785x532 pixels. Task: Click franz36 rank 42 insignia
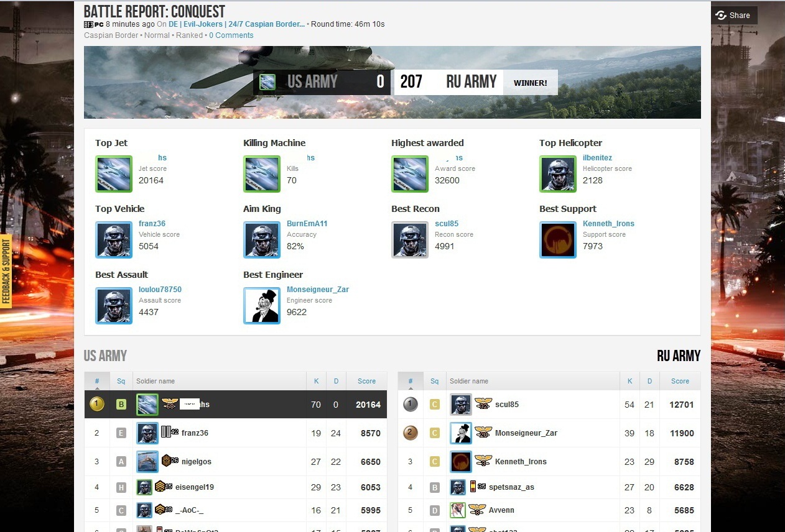pyautogui.click(x=170, y=432)
